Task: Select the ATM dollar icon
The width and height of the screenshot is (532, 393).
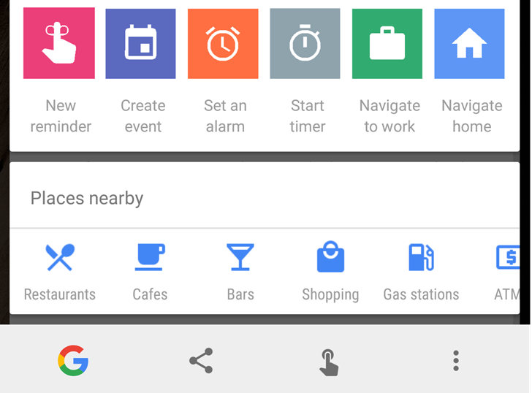Action: point(508,257)
